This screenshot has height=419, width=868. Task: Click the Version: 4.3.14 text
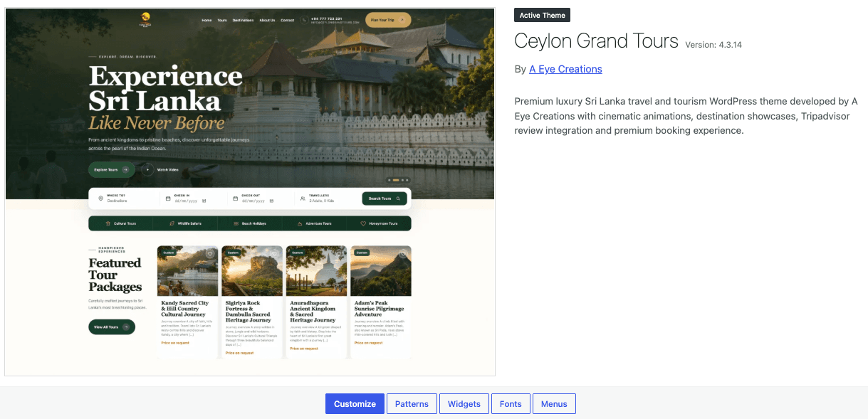[713, 44]
